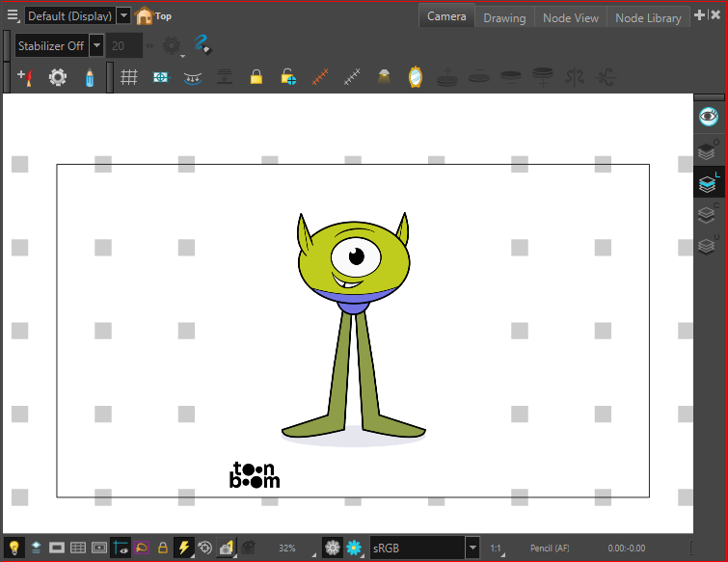Switch to the Camera tab

[x=446, y=16]
